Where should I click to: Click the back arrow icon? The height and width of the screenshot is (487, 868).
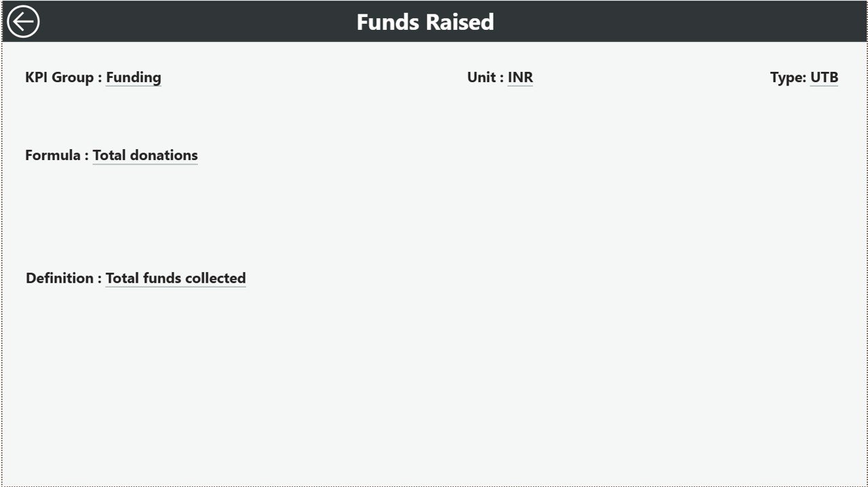pyautogui.click(x=23, y=22)
